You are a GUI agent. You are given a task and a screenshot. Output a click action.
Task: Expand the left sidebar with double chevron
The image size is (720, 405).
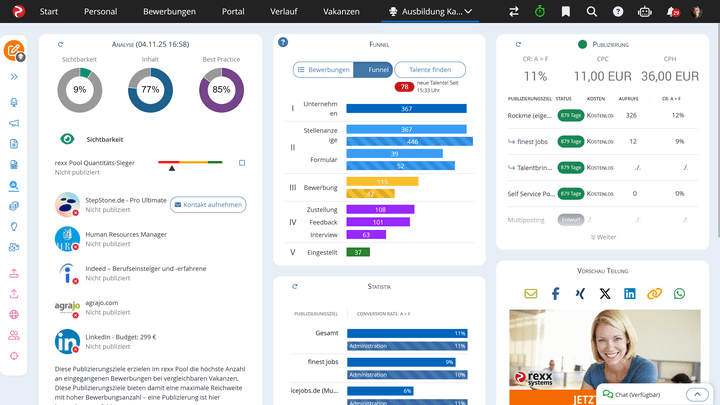pyautogui.click(x=14, y=77)
